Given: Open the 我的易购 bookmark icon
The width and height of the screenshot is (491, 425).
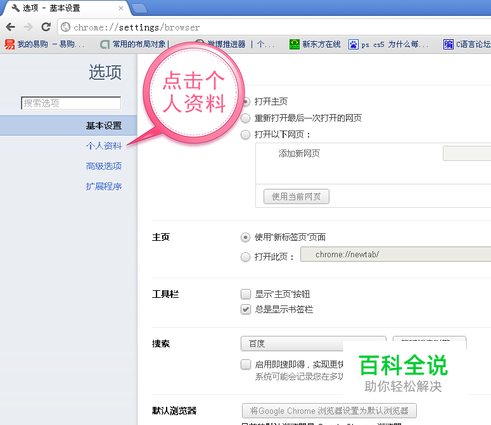Looking at the screenshot, I should [10, 44].
